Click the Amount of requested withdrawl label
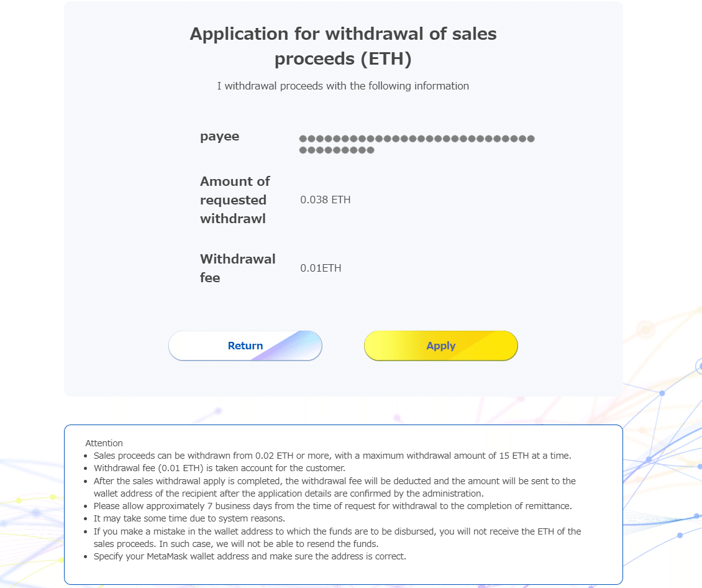This screenshot has height=588, width=702. point(235,200)
